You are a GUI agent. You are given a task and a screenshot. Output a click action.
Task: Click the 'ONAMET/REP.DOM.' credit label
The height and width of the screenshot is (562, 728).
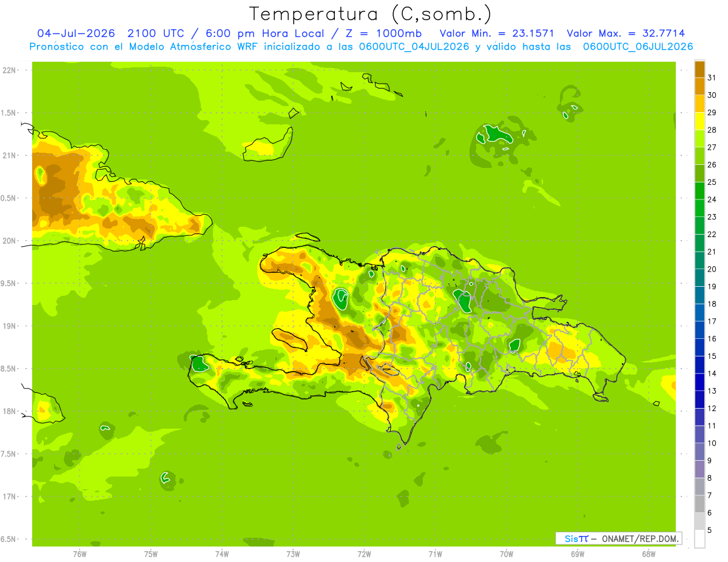[x=641, y=538]
